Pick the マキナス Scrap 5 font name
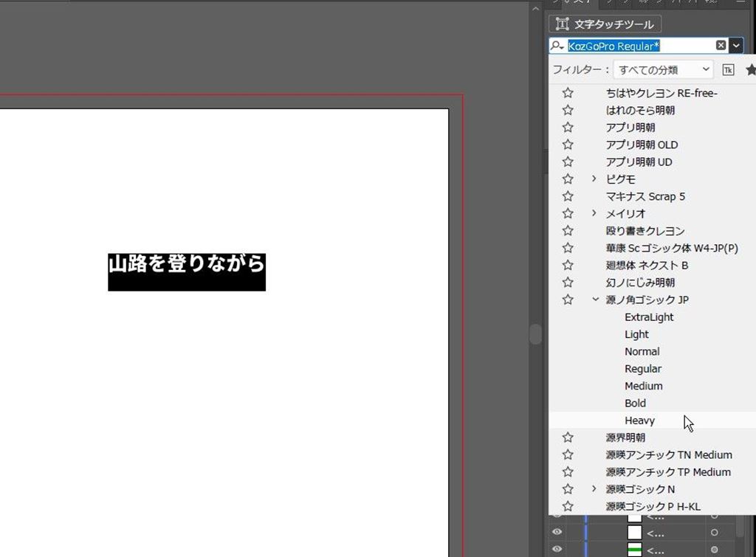The height and width of the screenshot is (557, 756). coord(645,196)
